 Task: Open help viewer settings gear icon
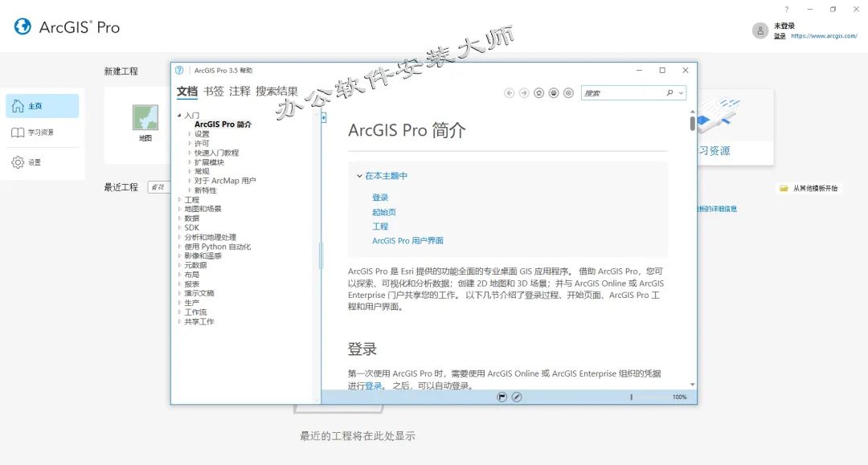pos(568,93)
